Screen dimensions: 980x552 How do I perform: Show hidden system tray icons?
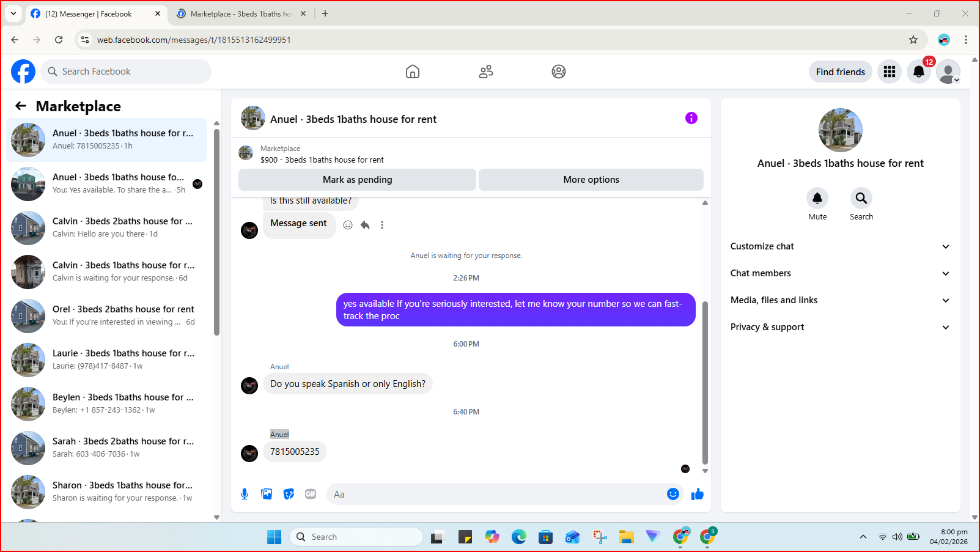[863, 537]
